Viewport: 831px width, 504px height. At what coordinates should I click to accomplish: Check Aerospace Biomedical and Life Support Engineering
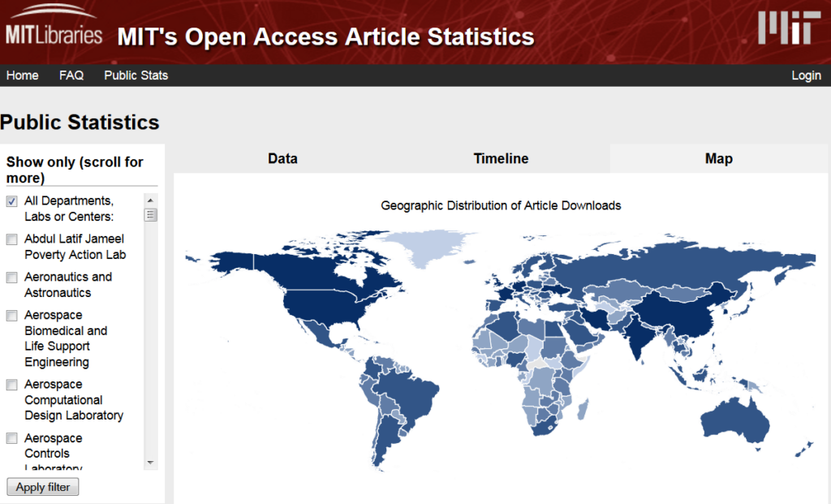(x=11, y=315)
